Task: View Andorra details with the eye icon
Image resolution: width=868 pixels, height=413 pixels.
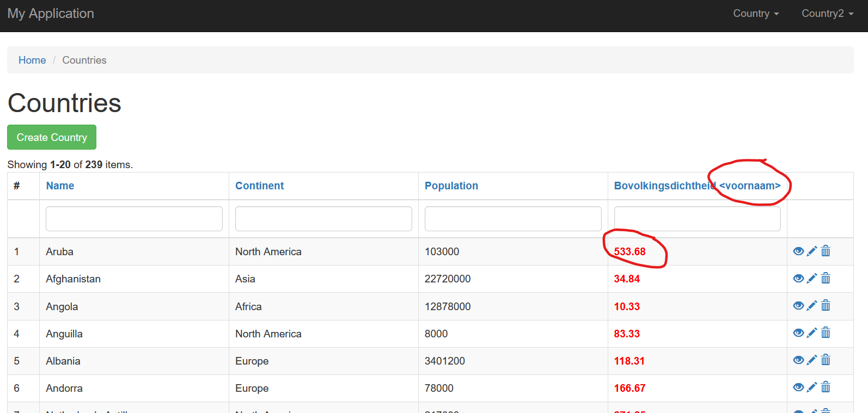Action: pyautogui.click(x=798, y=387)
